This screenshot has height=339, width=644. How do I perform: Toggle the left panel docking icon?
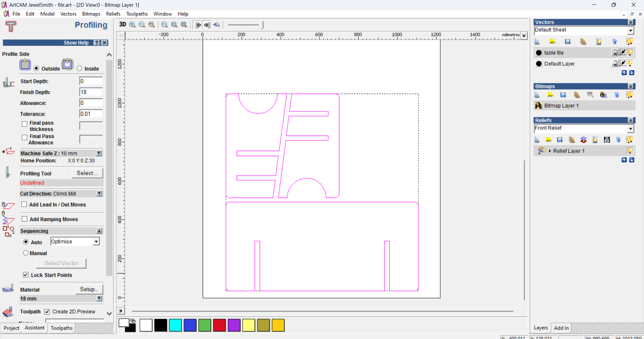point(198,25)
